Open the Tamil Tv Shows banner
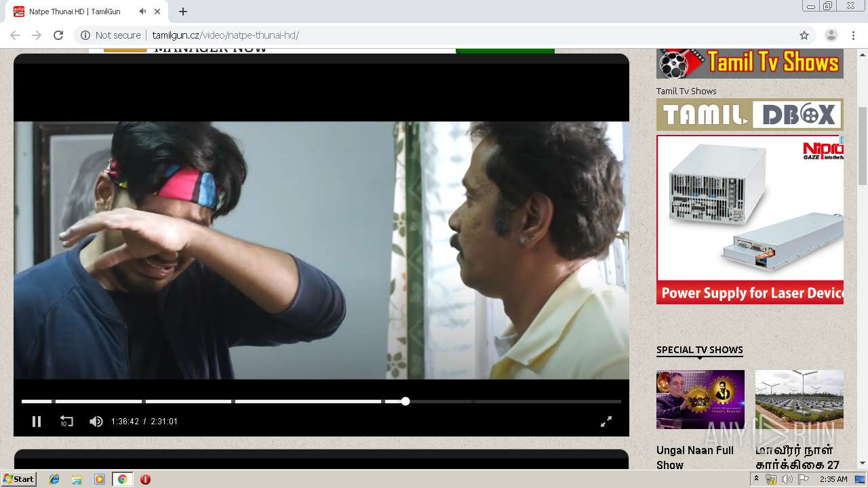868x488 pixels. click(750, 64)
